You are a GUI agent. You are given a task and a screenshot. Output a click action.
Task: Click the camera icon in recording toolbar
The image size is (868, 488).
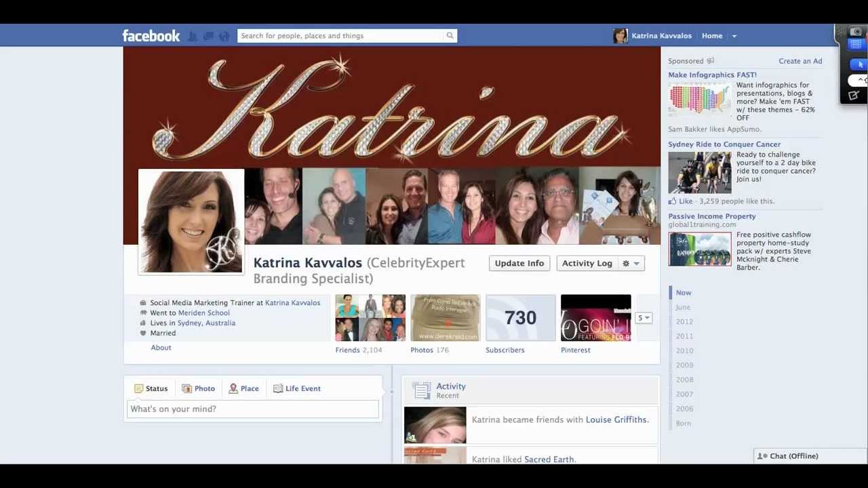pos(856,32)
